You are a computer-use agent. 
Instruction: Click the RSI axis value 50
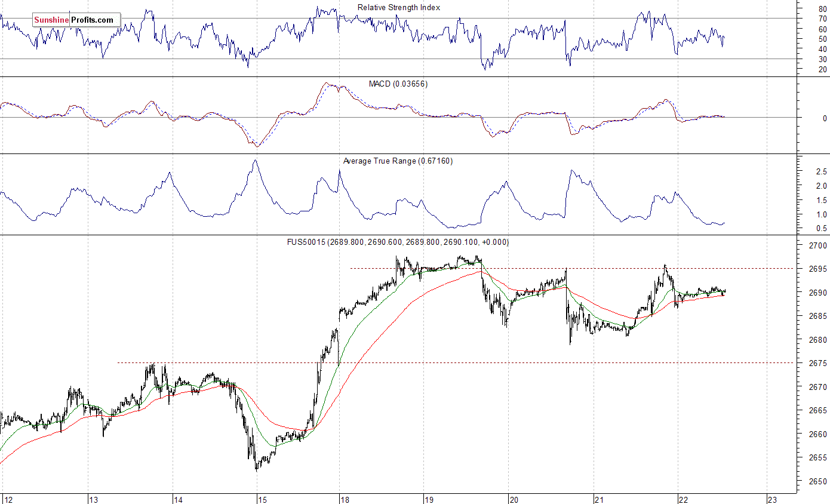(823, 39)
